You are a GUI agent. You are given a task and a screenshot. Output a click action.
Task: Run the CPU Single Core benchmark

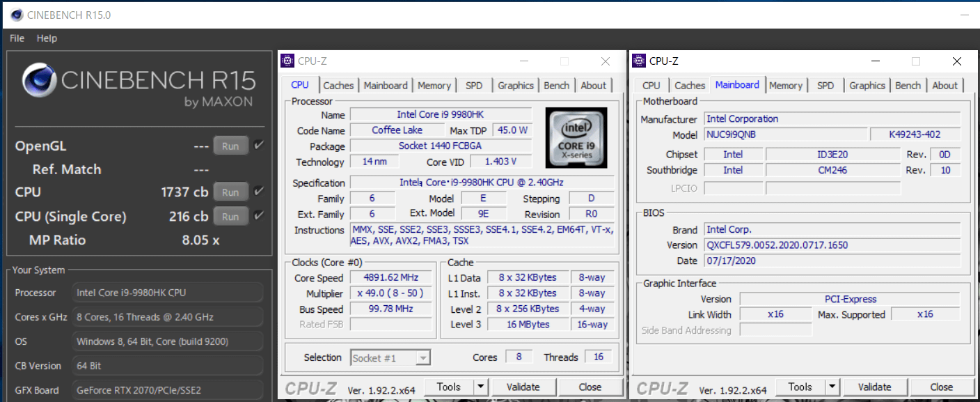click(x=230, y=216)
